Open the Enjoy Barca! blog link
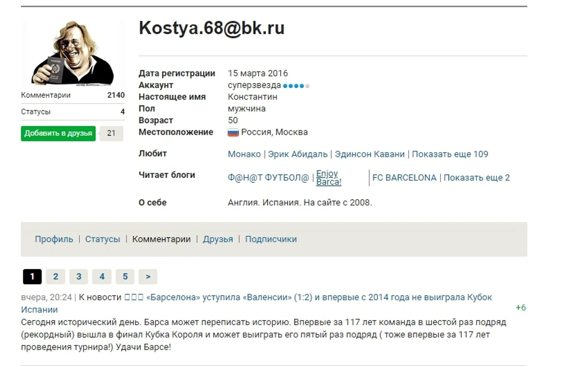The height and width of the screenshot is (367, 588). click(329, 177)
